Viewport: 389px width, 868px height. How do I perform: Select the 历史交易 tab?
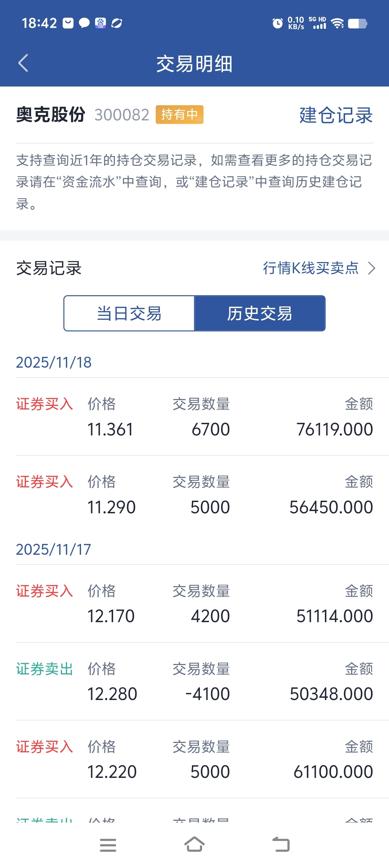tap(260, 313)
